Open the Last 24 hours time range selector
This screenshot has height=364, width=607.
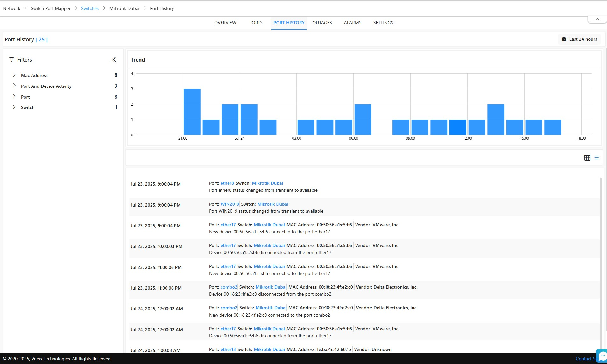tap(580, 39)
